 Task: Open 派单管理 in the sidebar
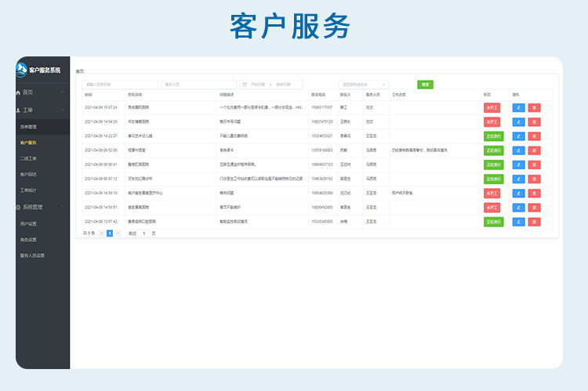[28, 127]
